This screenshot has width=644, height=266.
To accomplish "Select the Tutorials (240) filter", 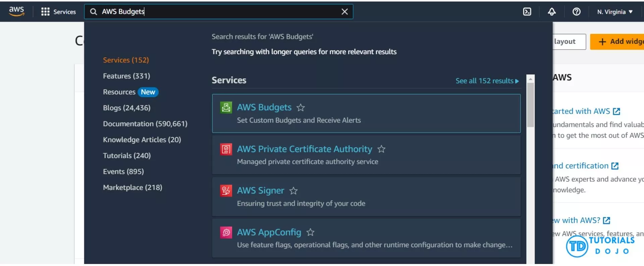I will pos(127,155).
